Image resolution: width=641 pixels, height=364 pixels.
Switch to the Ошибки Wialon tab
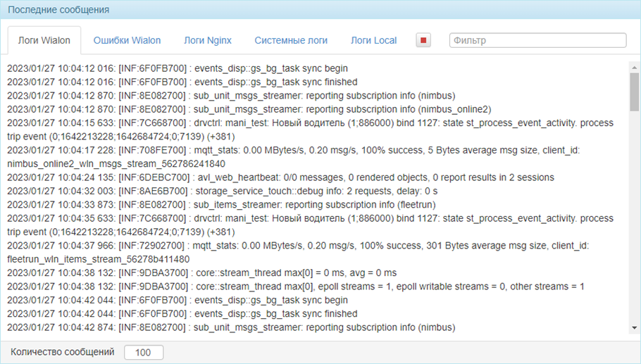(127, 40)
